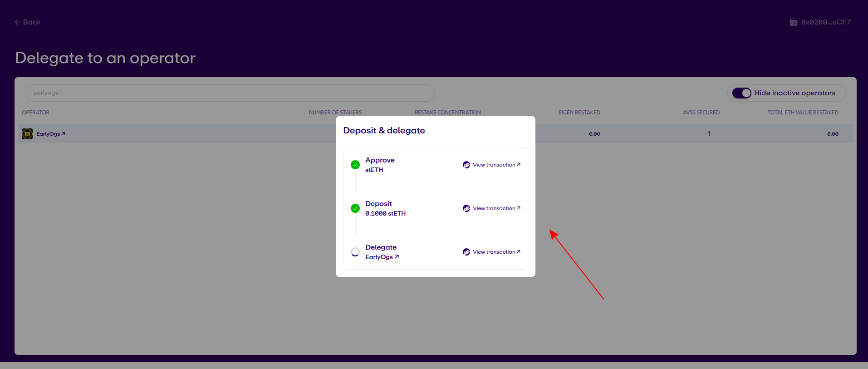Click the Deposit step label
This screenshot has width=868, height=369.
coord(378,204)
